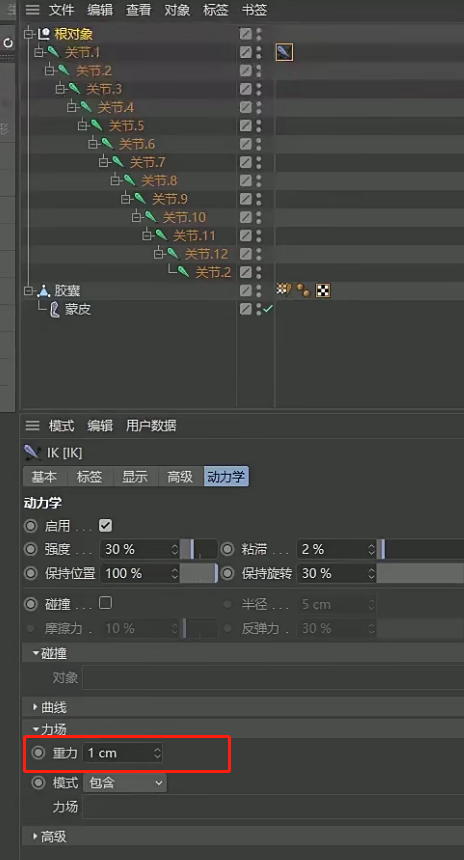Click the 碰撞 对象 link field

point(273,677)
